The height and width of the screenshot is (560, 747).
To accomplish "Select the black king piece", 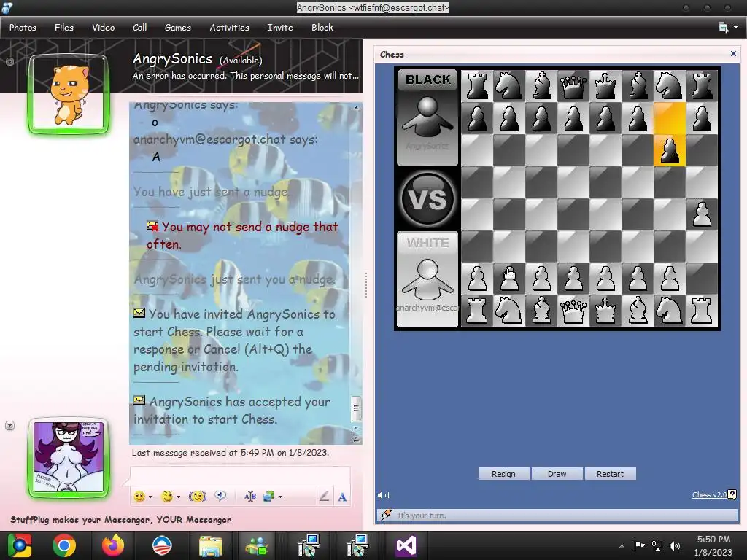I will (605, 86).
